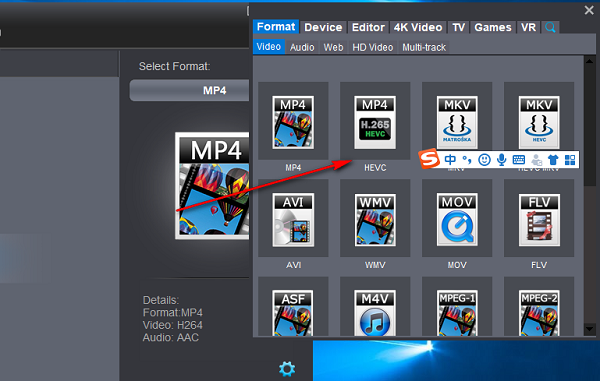Open the 4K Video tab
Viewport: 600px width, 381px height.
coord(417,28)
